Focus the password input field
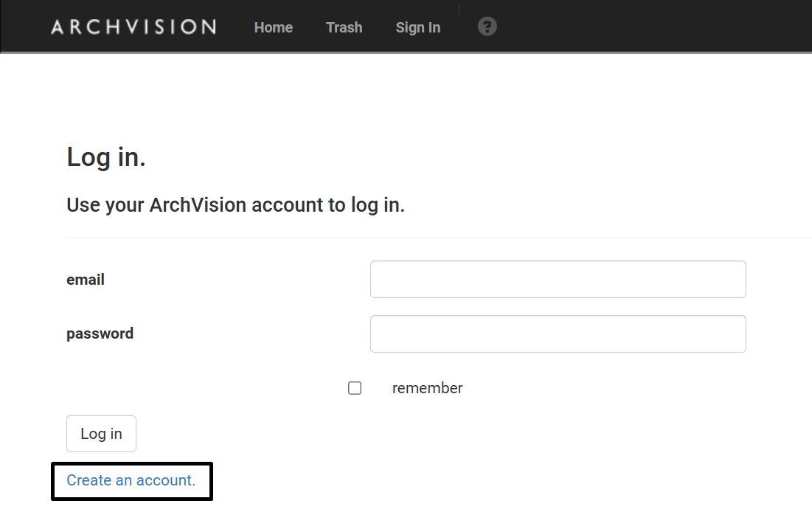 click(558, 334)
